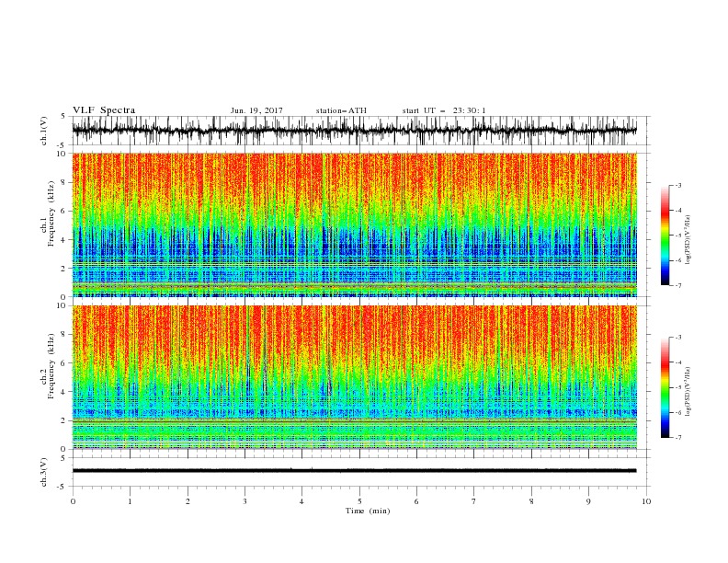Click the "station=ATH" header label
The image size is (728, 563).
[341, 110]
